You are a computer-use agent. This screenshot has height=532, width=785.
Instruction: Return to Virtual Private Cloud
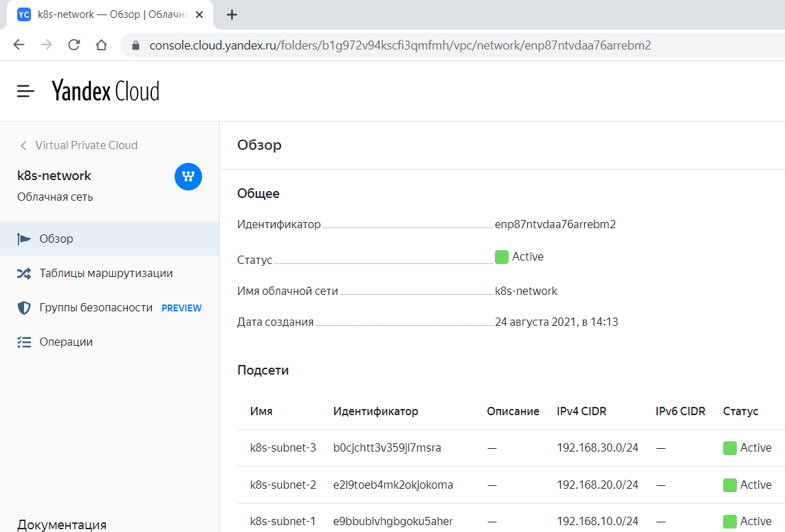[86, 145]
